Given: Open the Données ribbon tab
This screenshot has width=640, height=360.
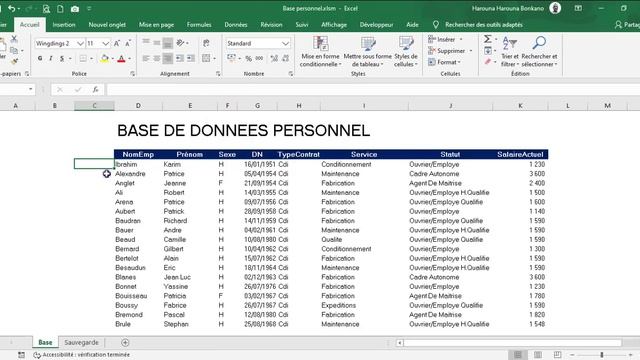Looking at the screenshot, I should (x=236, y=25).
